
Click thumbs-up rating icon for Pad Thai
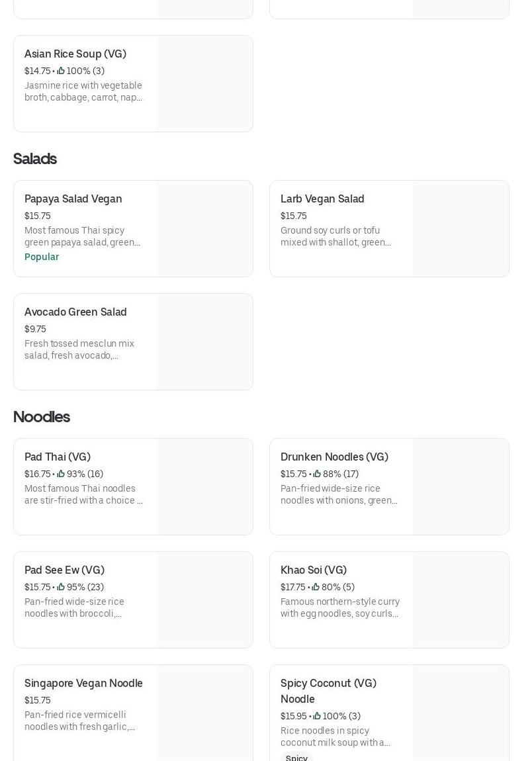(61, 474)
